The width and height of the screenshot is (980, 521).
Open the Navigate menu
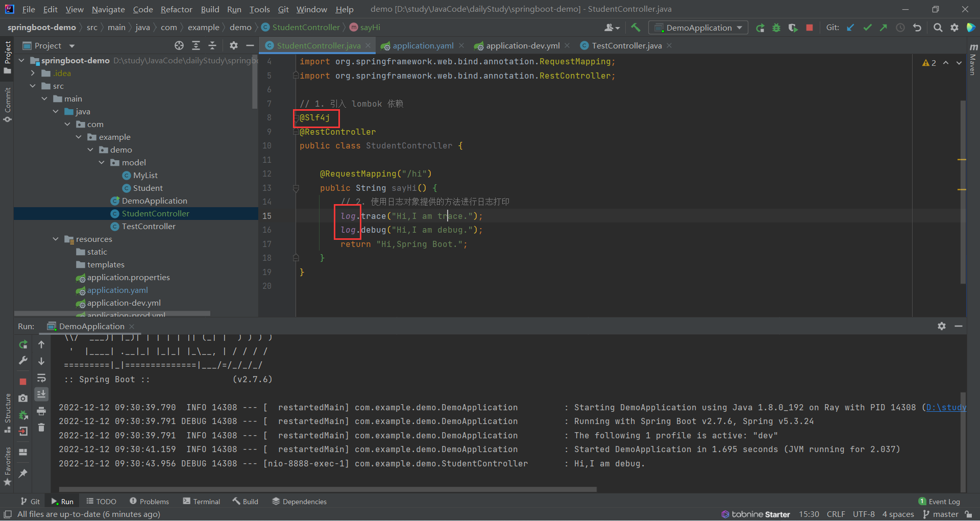click(108, 9)
